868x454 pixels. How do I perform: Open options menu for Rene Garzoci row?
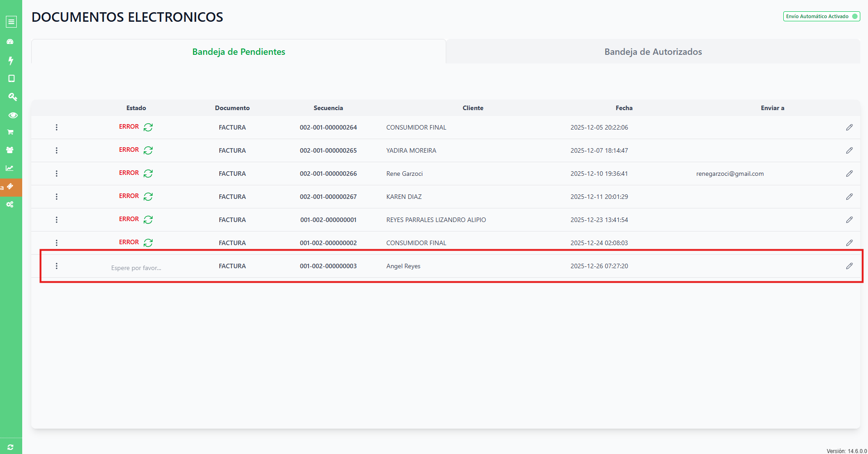57,174
